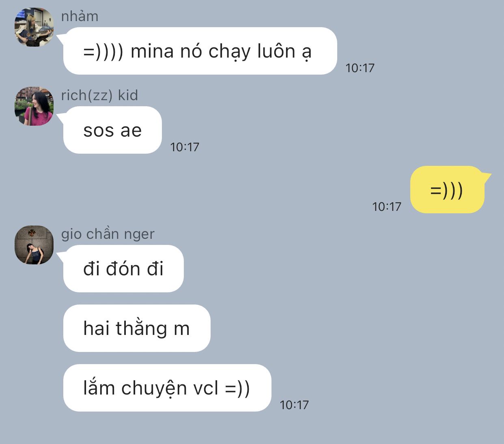Click the sender name 'nhảm'
The width and height of the screenshot is (504, 444).
pos(80,16)
